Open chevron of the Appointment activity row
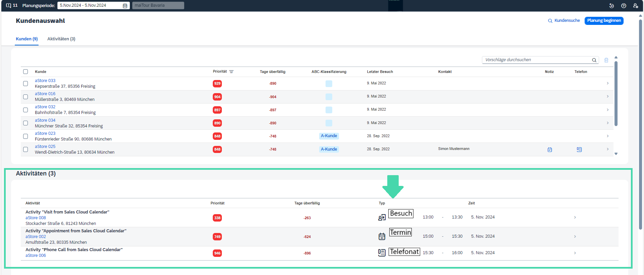Image resolution: width=644 pixels, height=275 pixels. 575,236
